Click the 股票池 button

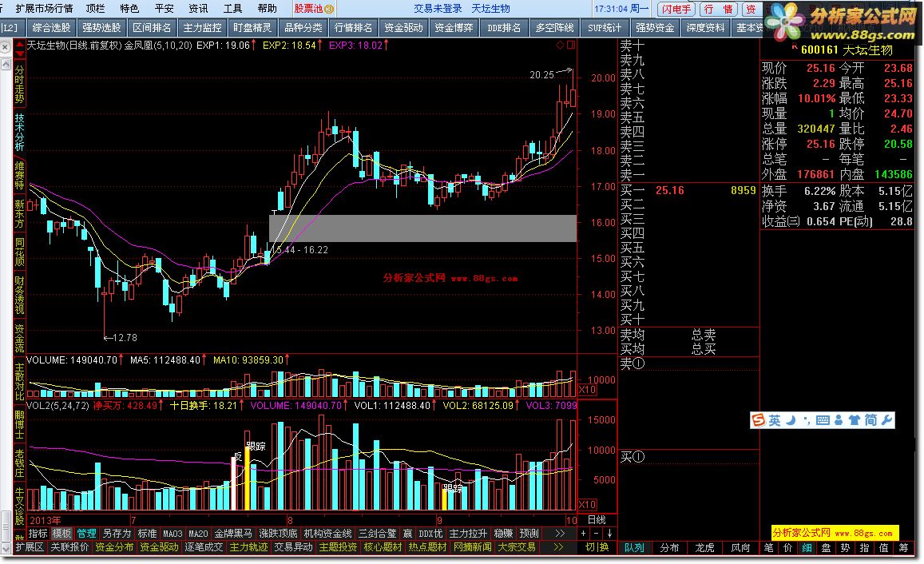tap(314, 8)
